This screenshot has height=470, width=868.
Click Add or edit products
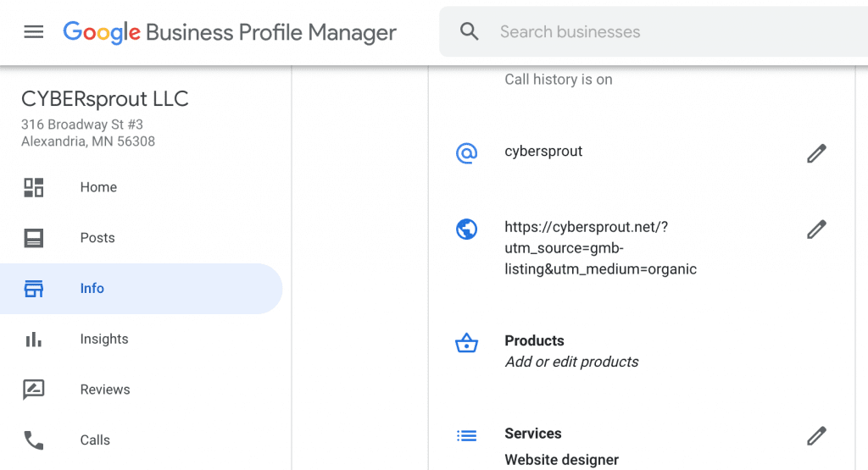coord(571,362)
